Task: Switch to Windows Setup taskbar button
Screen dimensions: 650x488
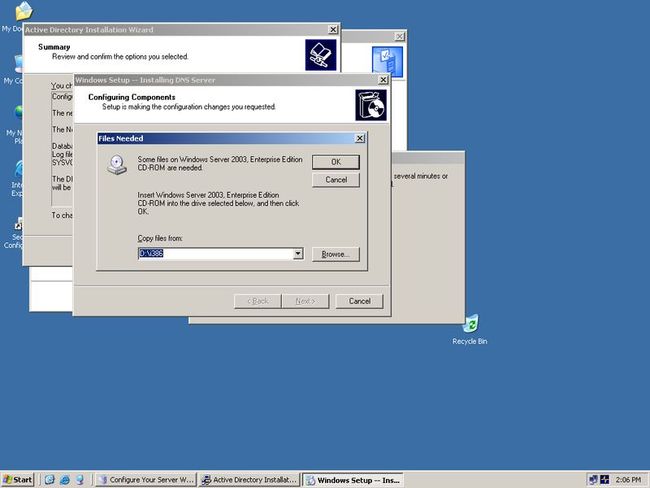Action: 352,480
